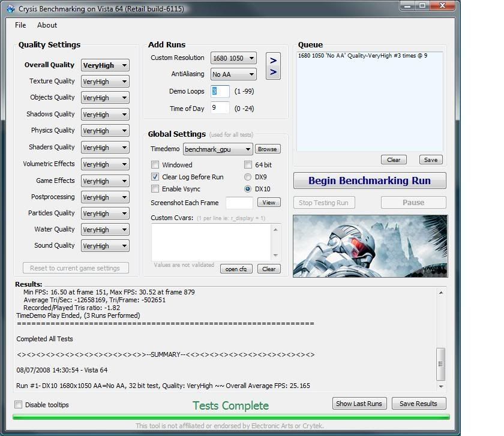
Task: Expand the Particles Quality dropdown
Action: (x=105, y=214)
